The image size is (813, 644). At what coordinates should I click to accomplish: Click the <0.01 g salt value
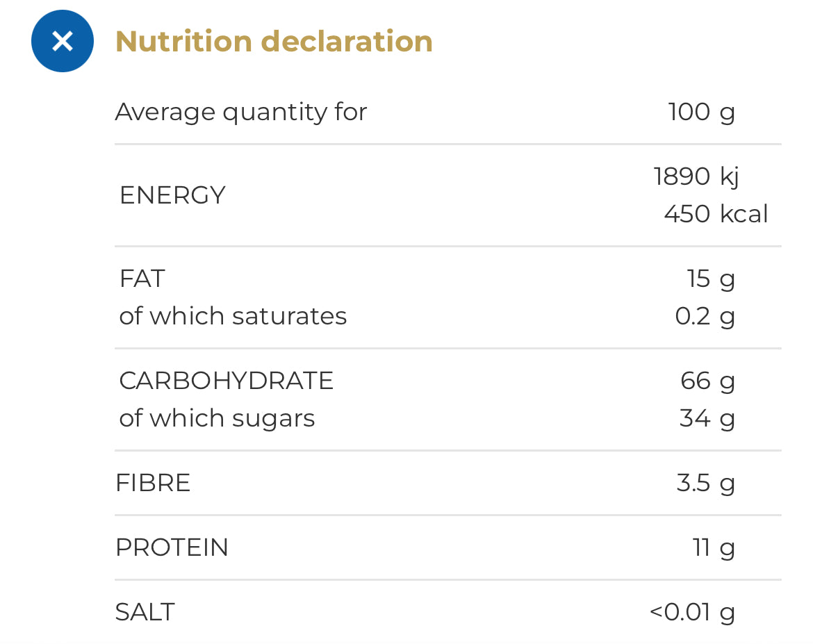(x=692, y=613)
